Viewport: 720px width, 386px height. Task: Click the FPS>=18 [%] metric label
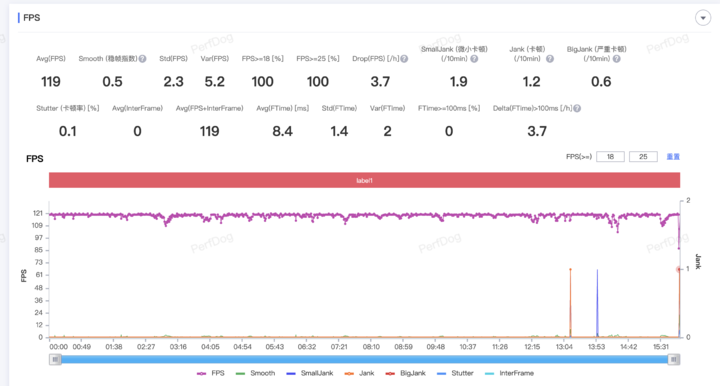click(263, 59)
